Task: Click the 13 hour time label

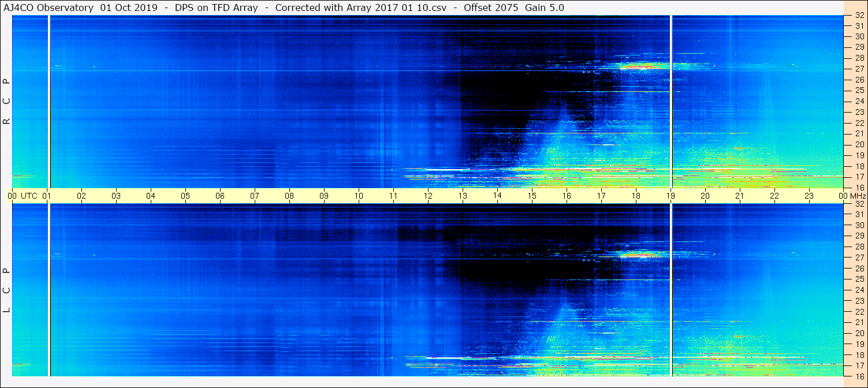Action: 463,196
